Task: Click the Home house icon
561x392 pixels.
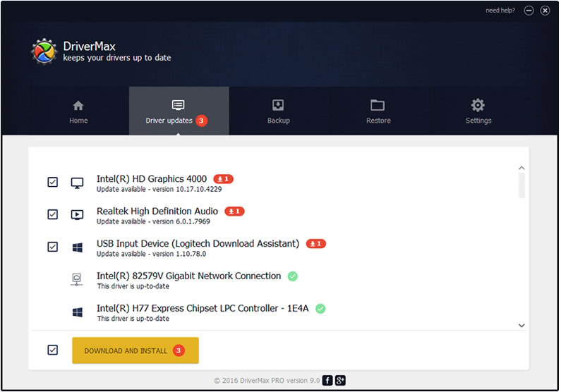Action: [x=78, y=106]
